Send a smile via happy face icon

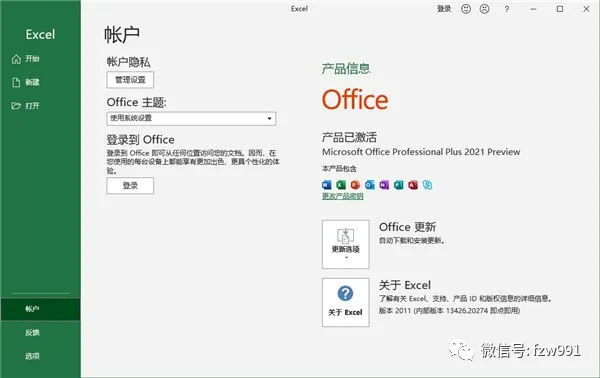point(466,9)
